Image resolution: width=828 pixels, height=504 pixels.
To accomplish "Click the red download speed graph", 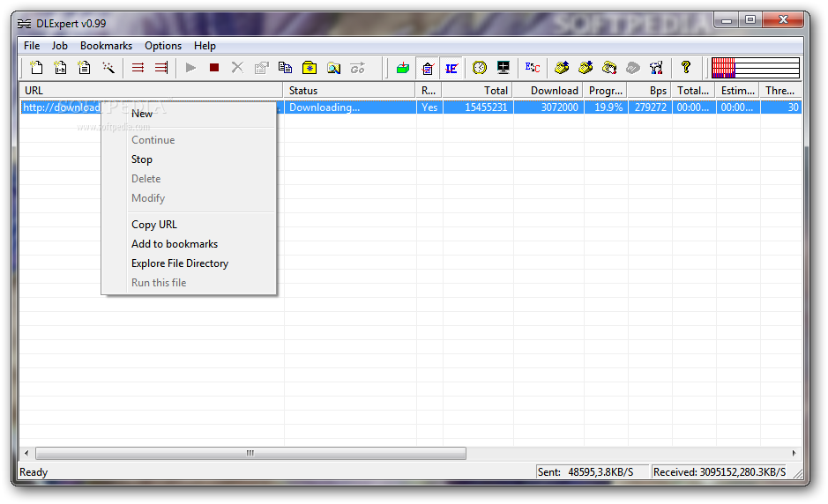I will (x=755, y=68).
